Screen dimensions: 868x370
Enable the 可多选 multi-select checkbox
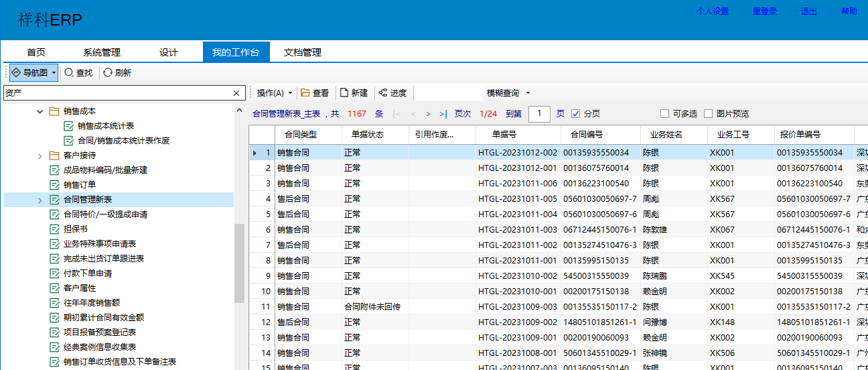tap(664, 114)
